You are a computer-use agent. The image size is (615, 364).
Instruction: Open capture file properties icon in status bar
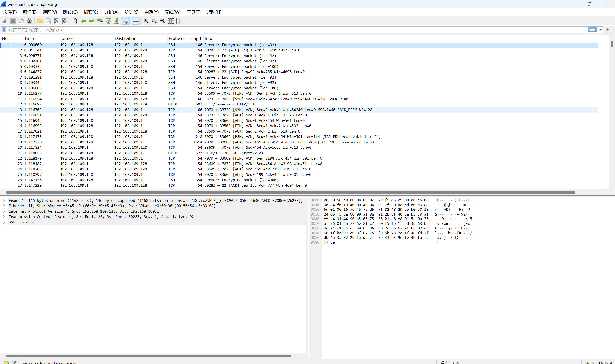(x=14, y=362)
